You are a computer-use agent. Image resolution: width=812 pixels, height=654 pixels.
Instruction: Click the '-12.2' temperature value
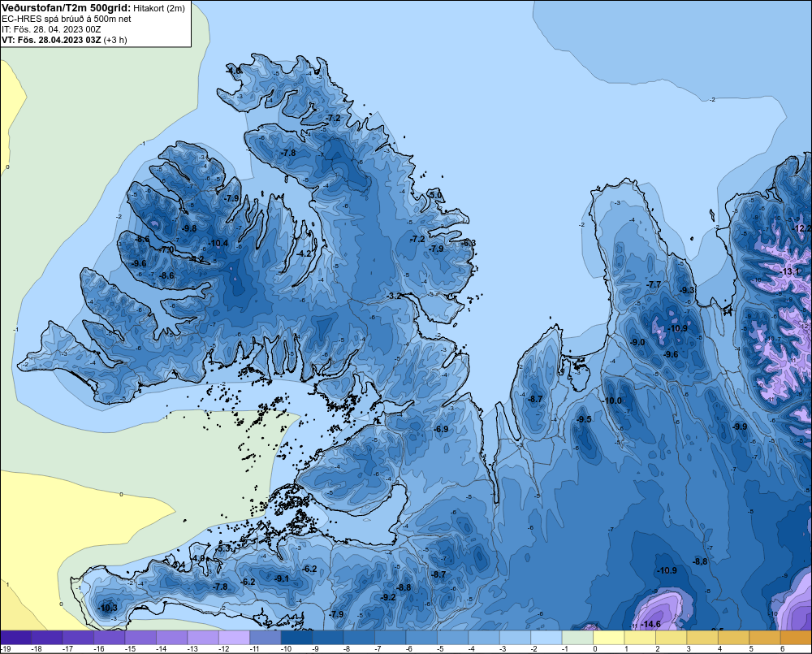pos(802,228)
